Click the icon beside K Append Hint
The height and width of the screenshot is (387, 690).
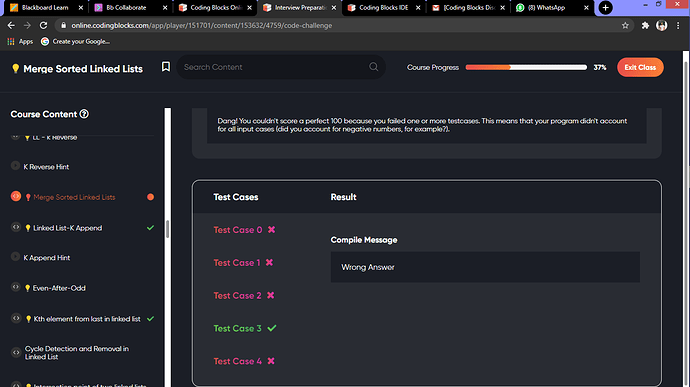point(15,257)
